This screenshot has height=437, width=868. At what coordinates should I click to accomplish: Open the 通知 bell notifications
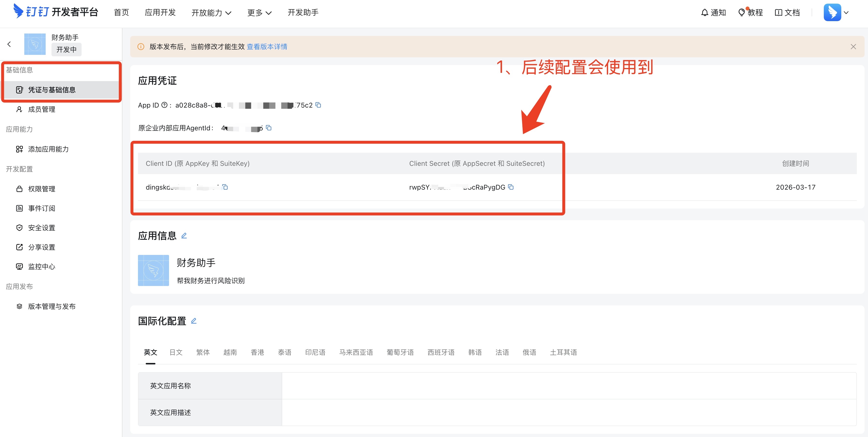(x=713, y=12)
